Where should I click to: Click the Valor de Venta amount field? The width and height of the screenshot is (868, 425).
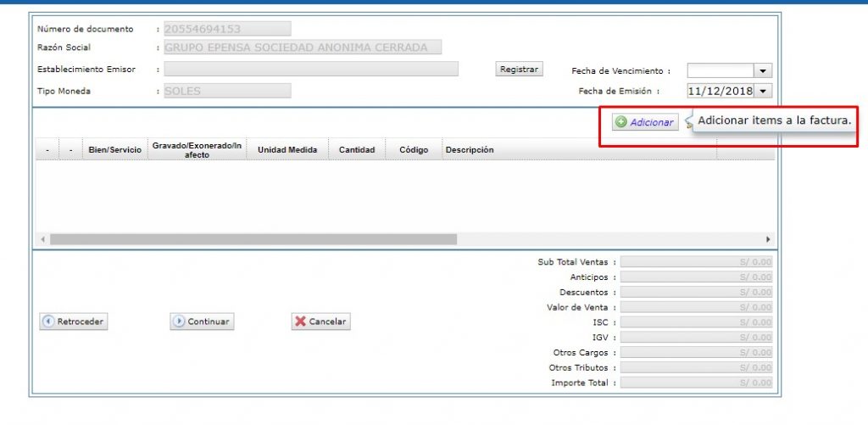[x=696, y=307]
